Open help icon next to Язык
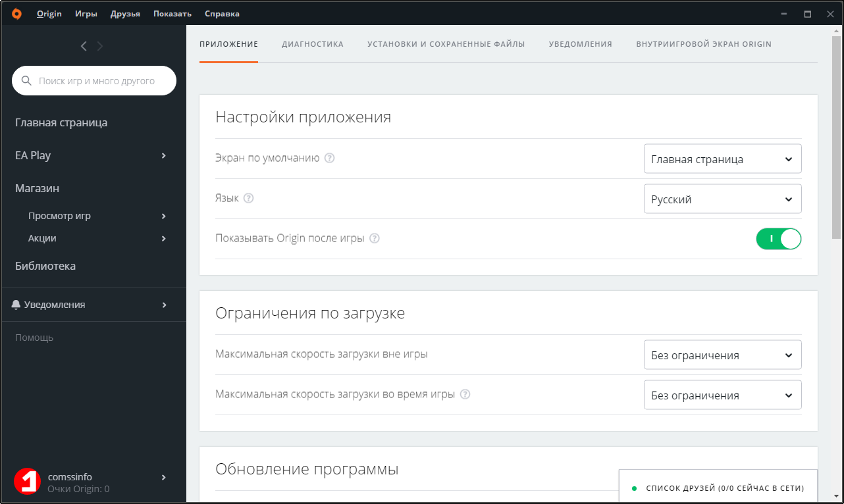The width and height of the screenshot is (844, 504). click(249, 198)
